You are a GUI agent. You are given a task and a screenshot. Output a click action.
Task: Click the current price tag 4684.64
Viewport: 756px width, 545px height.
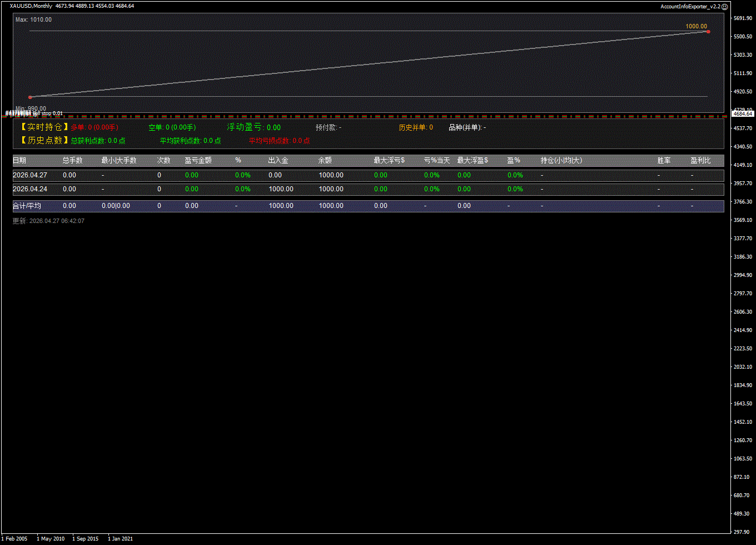click(743, 113)
